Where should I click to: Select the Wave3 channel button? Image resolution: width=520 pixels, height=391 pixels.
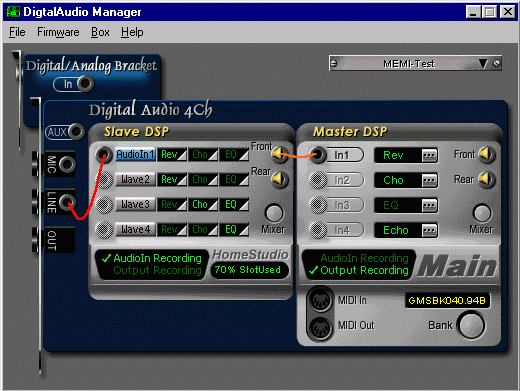pos(135,204)
